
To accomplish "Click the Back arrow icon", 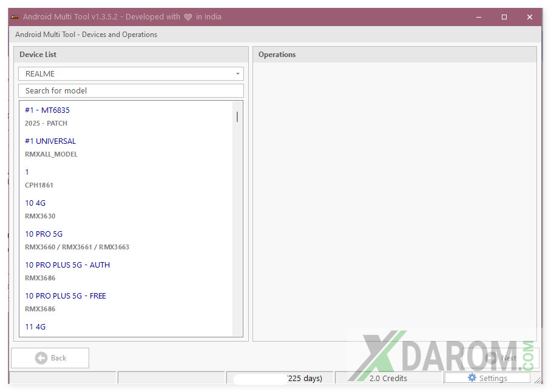I will [x=41, y=358].
